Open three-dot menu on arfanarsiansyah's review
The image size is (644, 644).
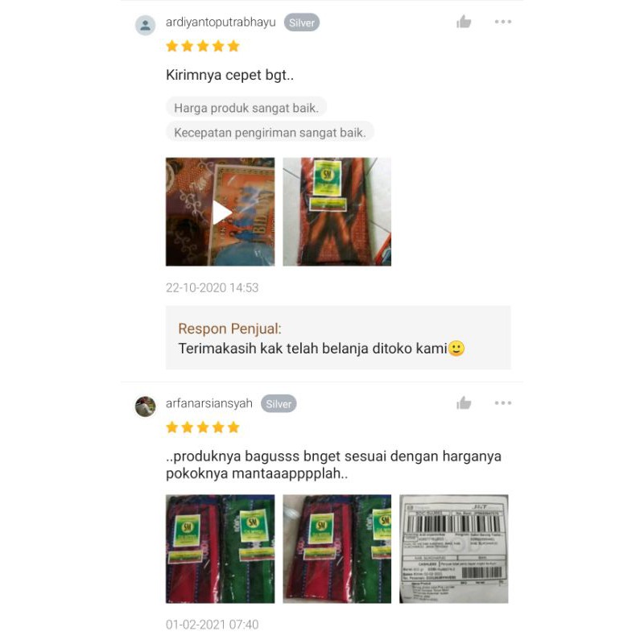tap(502, 403)
